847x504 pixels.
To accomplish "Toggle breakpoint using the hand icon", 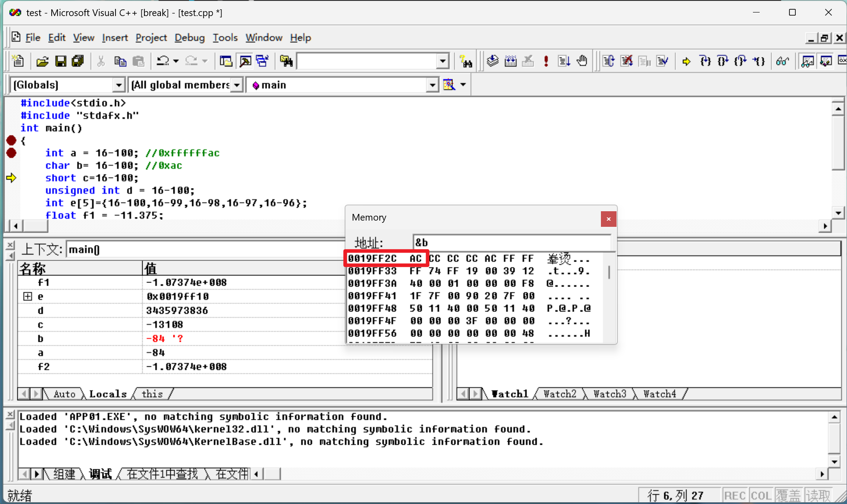I will 582,61.
